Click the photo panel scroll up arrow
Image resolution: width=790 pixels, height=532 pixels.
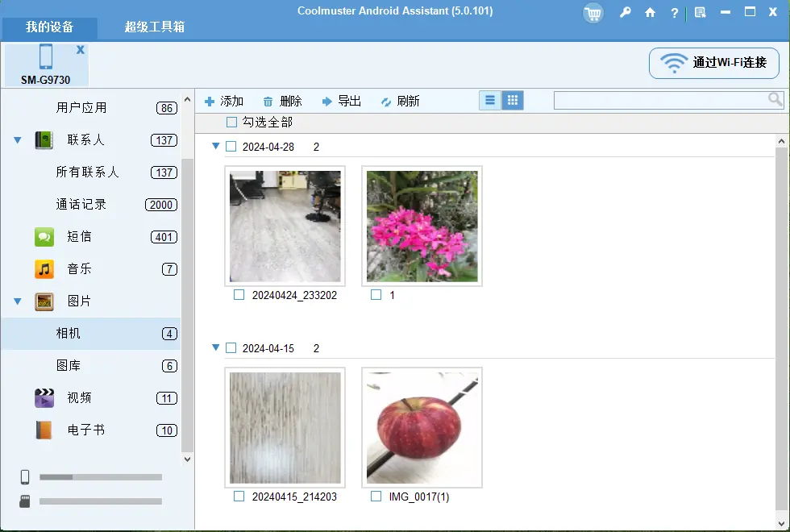pos(781,142)
